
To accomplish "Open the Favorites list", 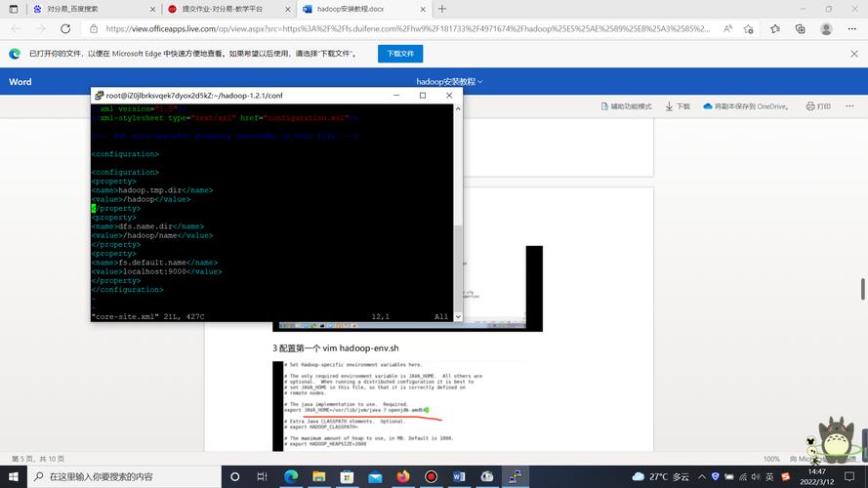I will tap(775, 28).
